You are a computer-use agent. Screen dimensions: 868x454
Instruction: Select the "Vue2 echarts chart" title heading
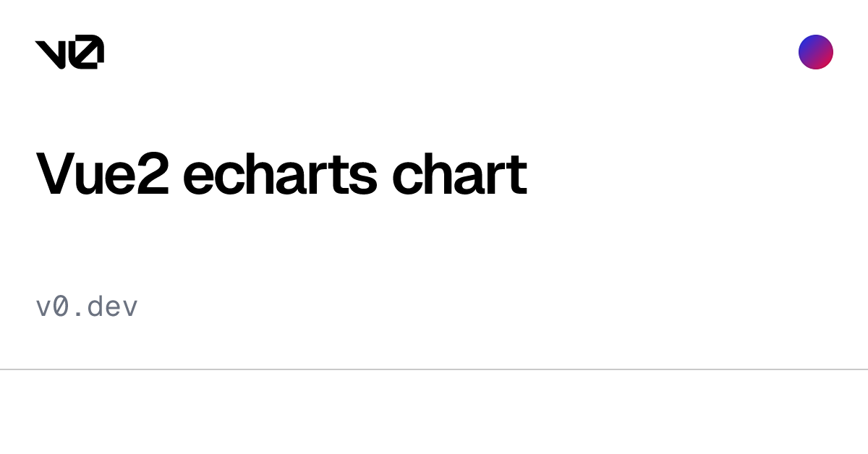click(x=281, y=174)
